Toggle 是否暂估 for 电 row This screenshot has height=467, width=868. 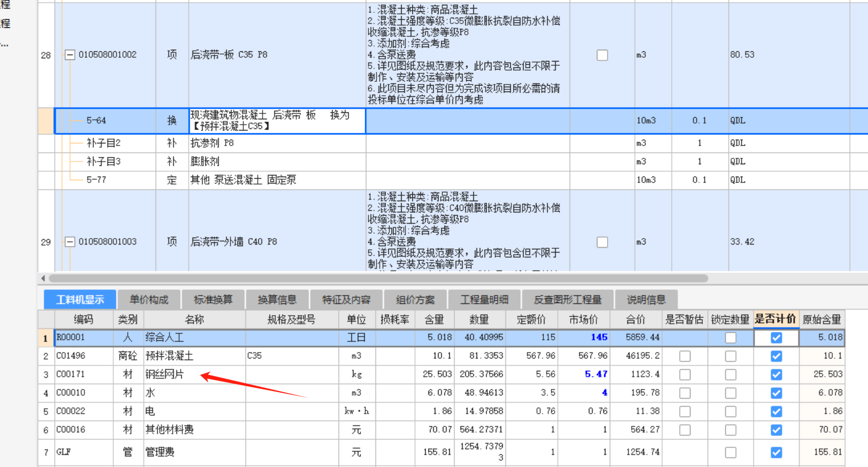pyautogui.click(x=685, y=411)
